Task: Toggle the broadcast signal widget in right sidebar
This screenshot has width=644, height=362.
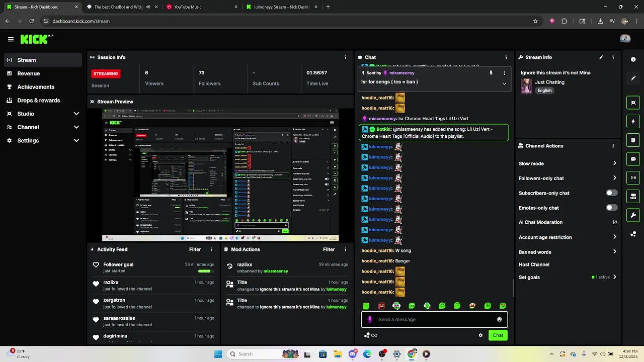Action: click(633, 177)
